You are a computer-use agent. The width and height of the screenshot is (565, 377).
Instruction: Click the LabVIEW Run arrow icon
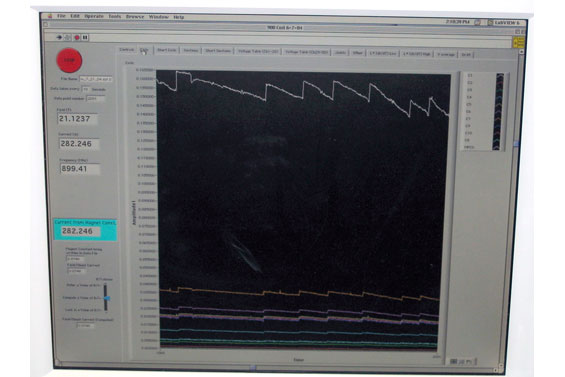(59, 37)
